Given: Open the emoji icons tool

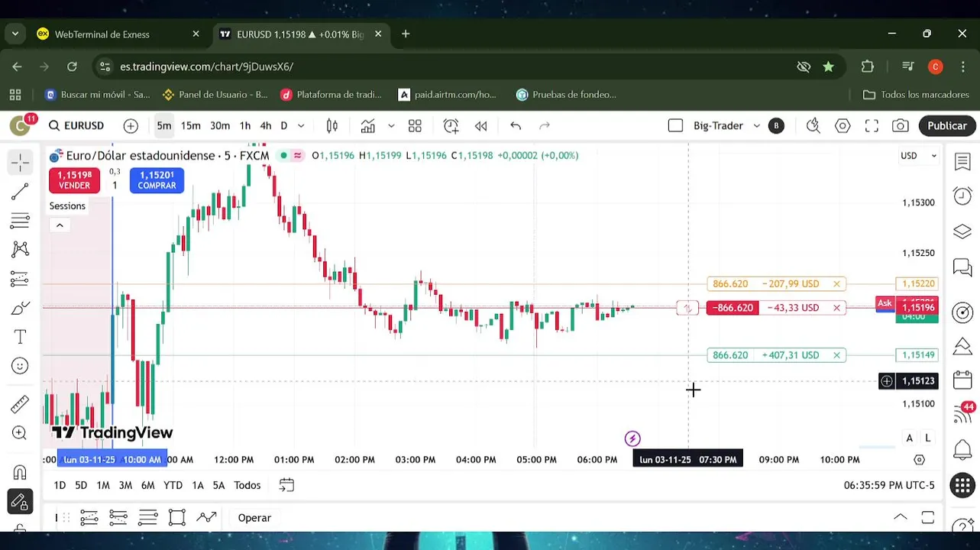Looking at the screenshot, I should (x=20, y=366).
